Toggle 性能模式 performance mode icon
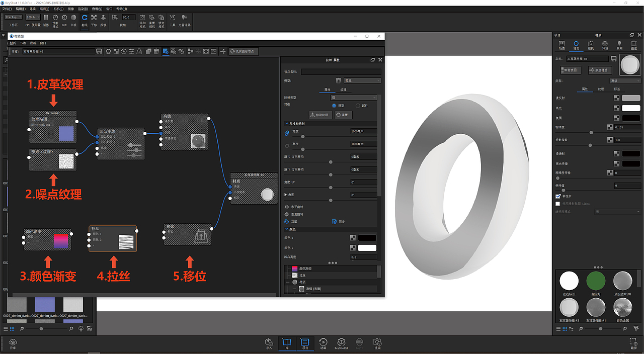644x354 pixels. tap(55, 18)
